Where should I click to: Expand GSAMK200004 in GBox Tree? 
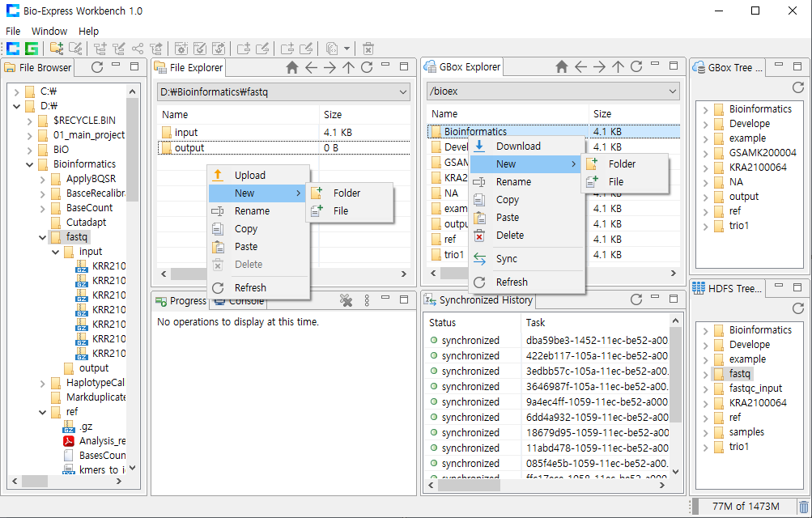(705, 153)
